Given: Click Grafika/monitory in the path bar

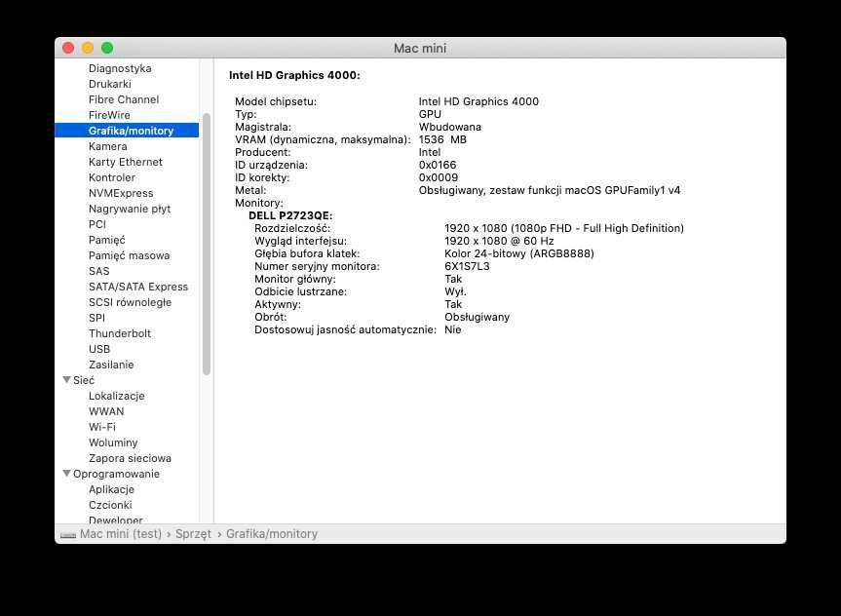Looking at the screenshot, I should 271,534.
